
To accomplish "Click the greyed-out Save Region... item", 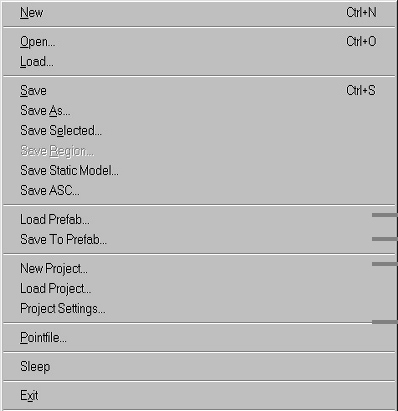I will pyautogui.click(x=199, y=151).
